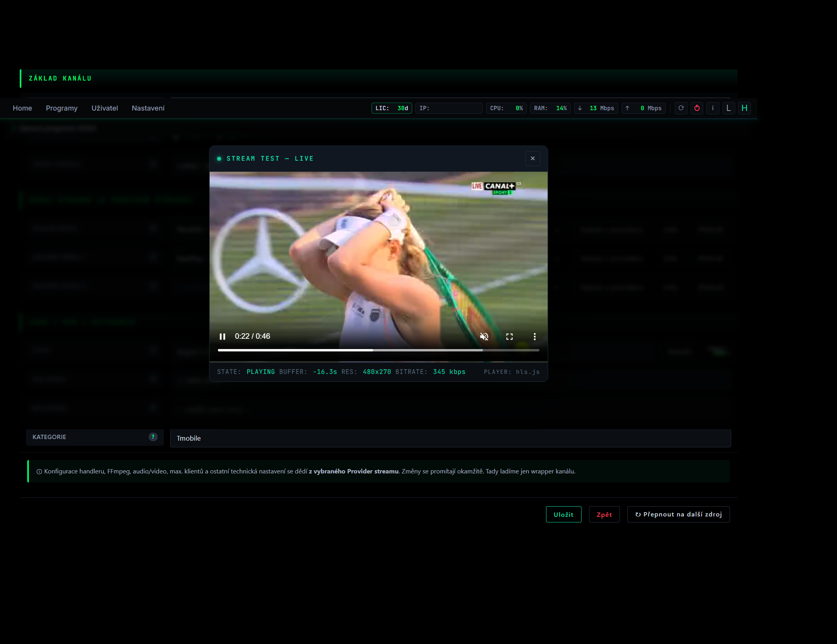Click the green H button
The image size is (837, 644).
tap(744, 108)
